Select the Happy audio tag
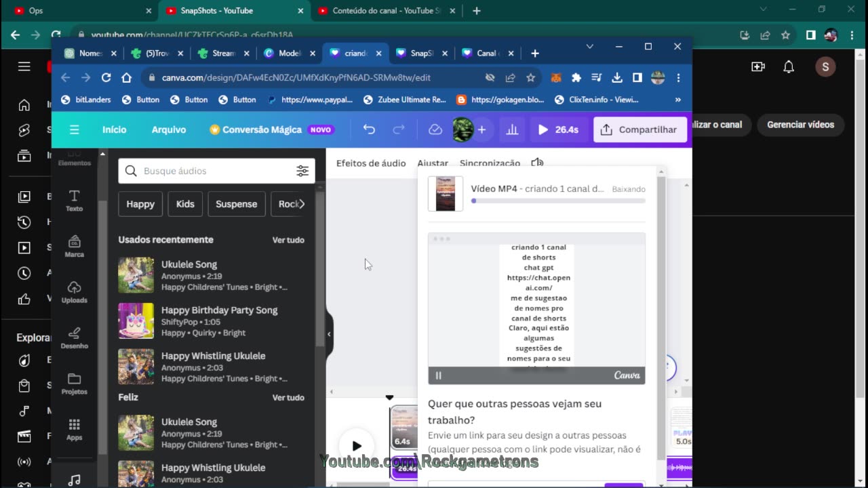This screenshot has height=488, width=868. (140, 204)
